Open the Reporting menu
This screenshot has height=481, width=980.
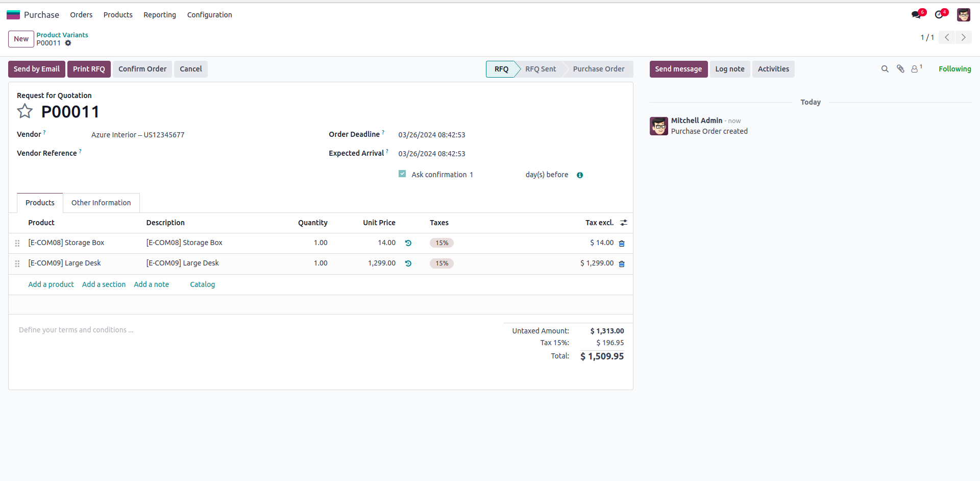pos(160,15)
